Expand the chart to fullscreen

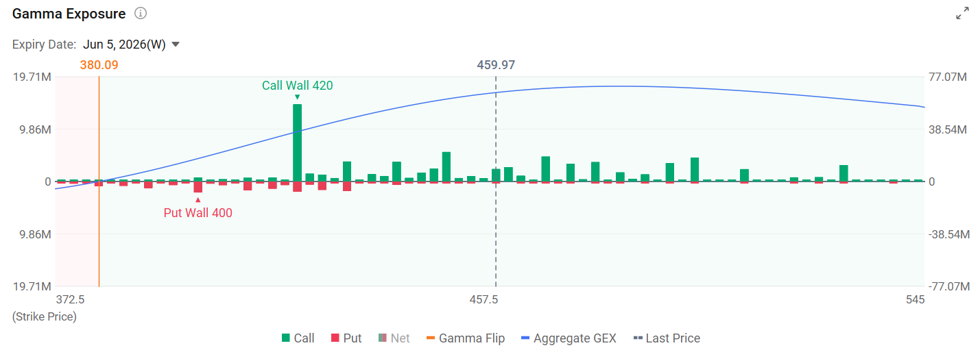[x=963, y=14]
